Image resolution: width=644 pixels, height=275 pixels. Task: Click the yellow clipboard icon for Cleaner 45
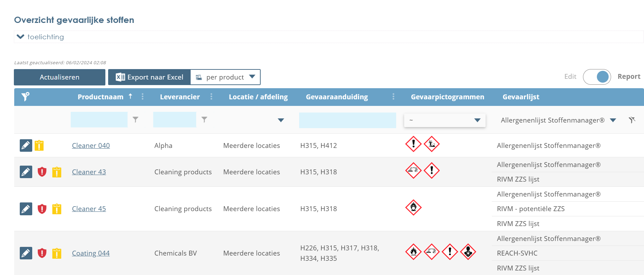(x=57, y=209)
